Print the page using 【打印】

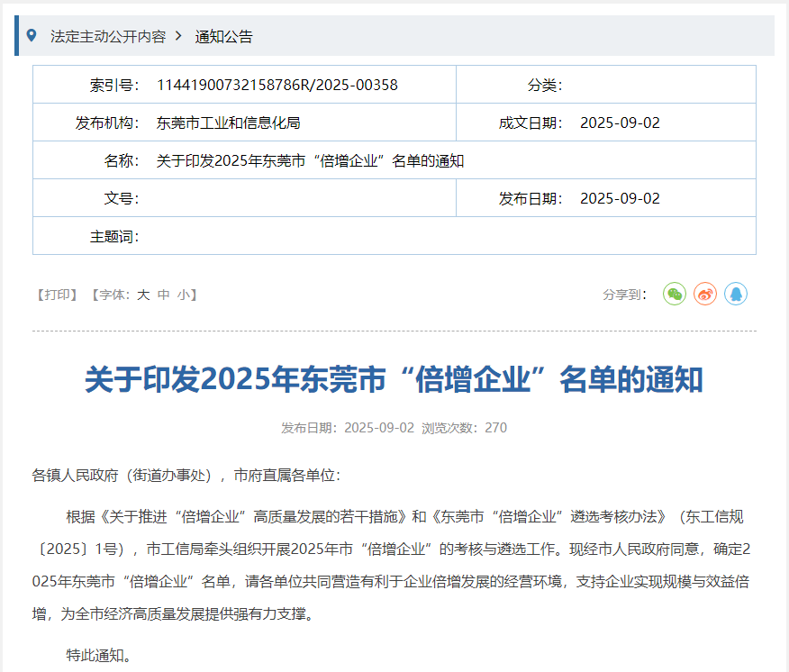[x=58, y=295]
